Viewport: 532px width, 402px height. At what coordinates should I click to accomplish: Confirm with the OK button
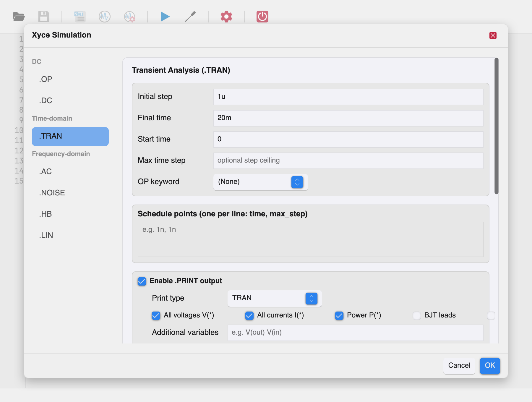coord(490,366)
